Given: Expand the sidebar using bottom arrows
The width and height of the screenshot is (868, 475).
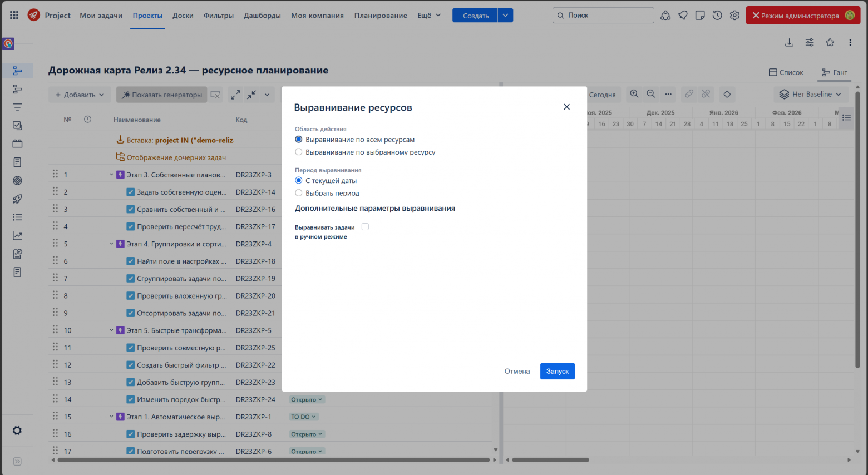Looking at the screenshot, I should click(x=17, y=462).
